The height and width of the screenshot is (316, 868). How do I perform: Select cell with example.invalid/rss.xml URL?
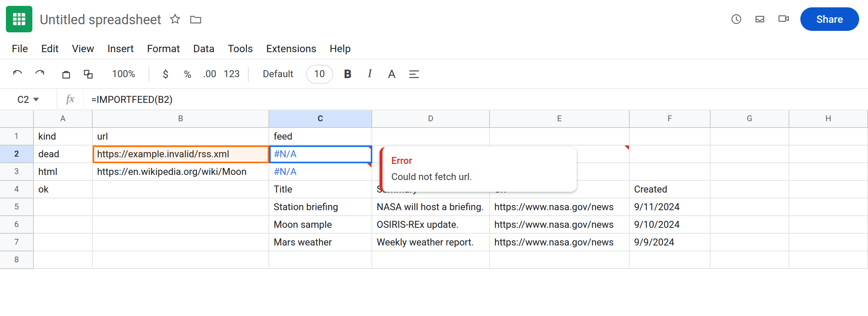(181, 154)
